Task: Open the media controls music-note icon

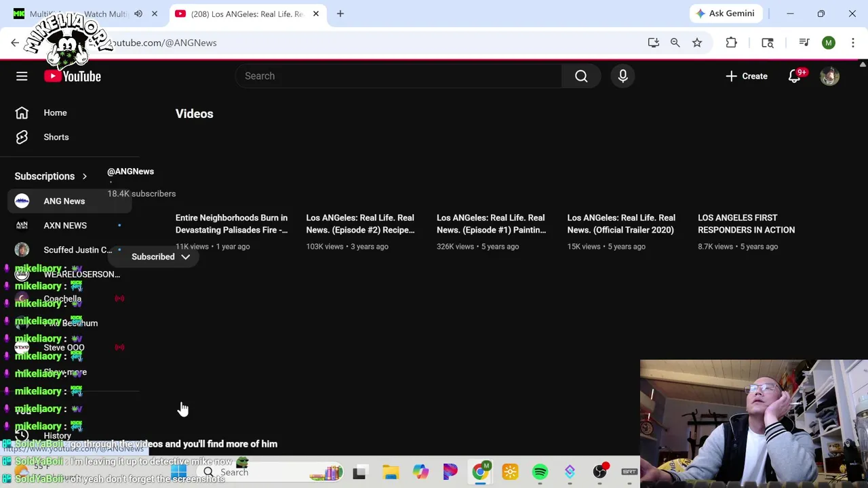Action: [804, 43]
